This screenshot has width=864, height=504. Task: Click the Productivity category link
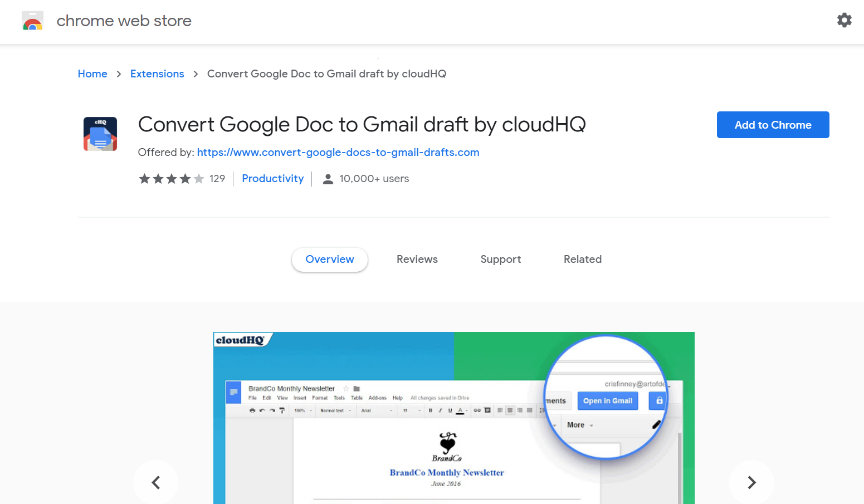point(273,179)
